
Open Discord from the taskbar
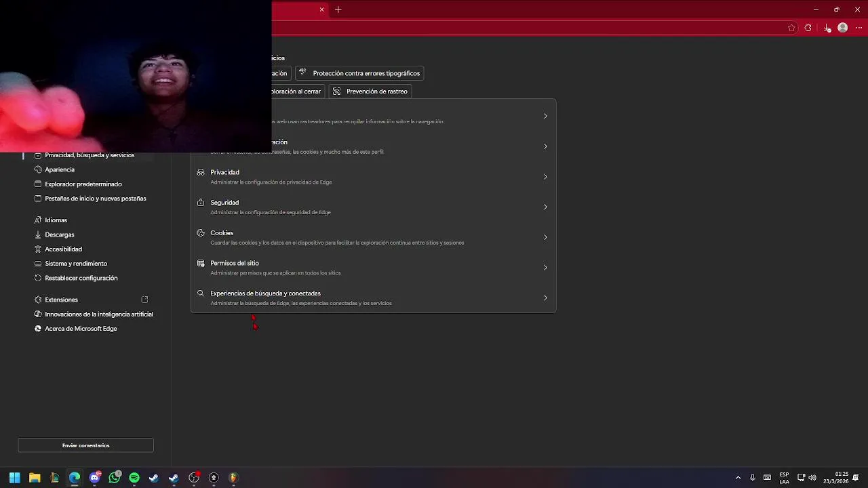[95, 478]
